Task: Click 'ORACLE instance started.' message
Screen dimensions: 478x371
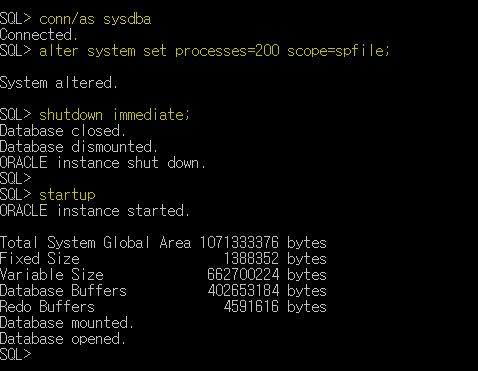Action: tap(95, 211)
